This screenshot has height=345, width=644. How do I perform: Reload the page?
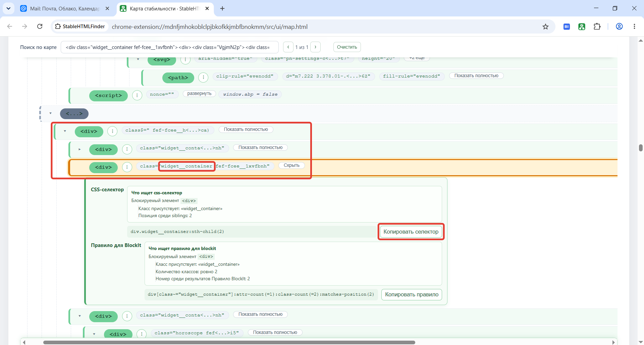pos(40,27)
